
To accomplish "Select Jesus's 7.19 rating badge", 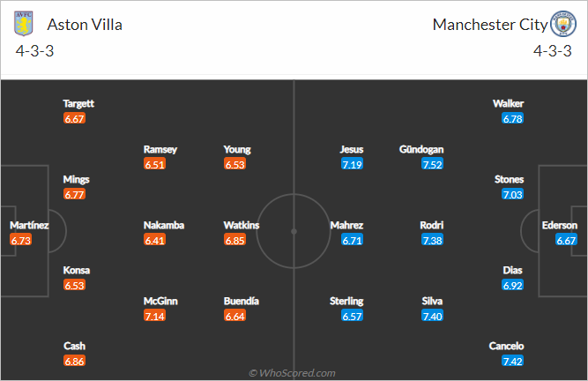I will [x=352, y=164].
